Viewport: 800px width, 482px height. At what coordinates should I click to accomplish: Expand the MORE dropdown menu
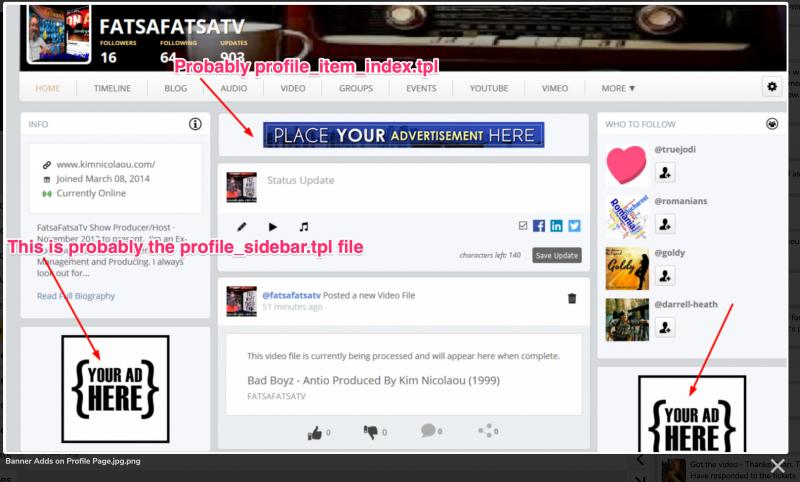point(618,88)
